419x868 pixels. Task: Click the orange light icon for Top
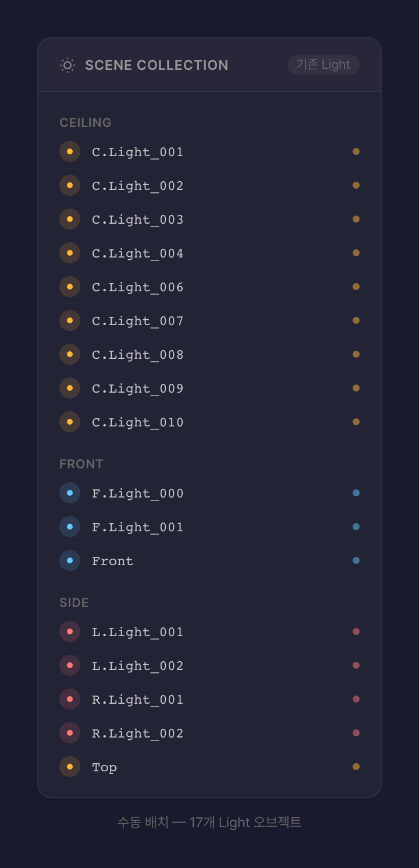70,767
